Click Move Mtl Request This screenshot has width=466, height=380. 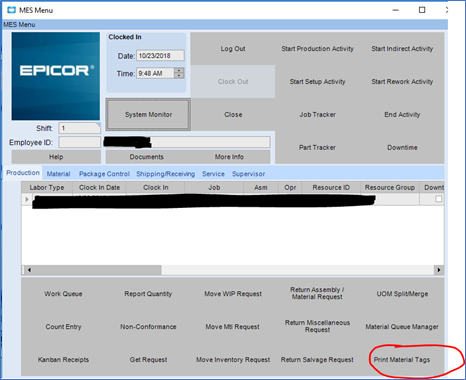click(x=233, y=327)
